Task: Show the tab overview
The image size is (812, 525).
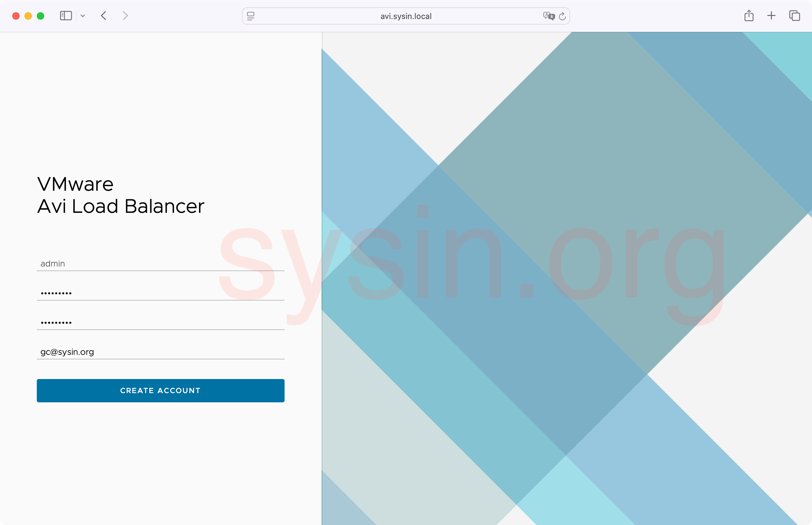Action: pyautogui.click(x=794, y=16)
